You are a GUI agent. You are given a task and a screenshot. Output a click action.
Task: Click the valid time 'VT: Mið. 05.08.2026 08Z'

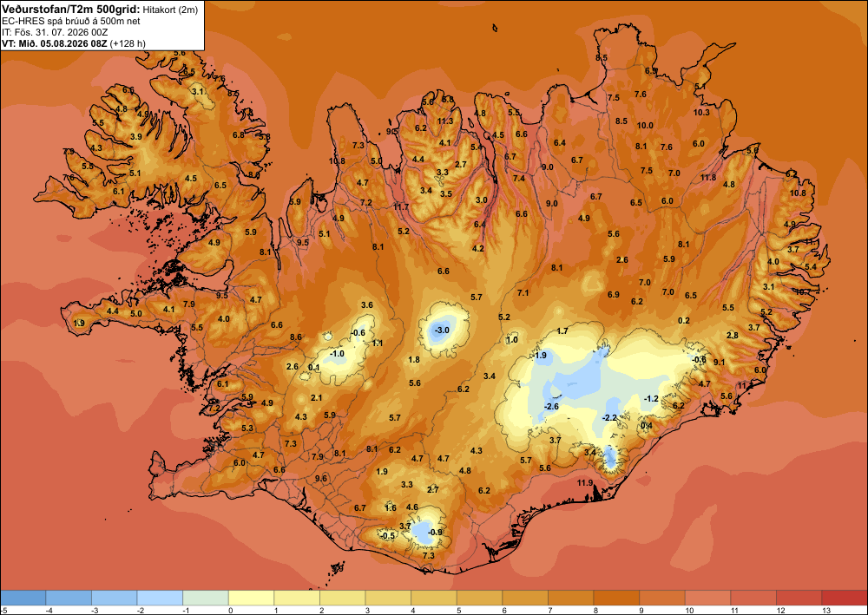(54, 43)
